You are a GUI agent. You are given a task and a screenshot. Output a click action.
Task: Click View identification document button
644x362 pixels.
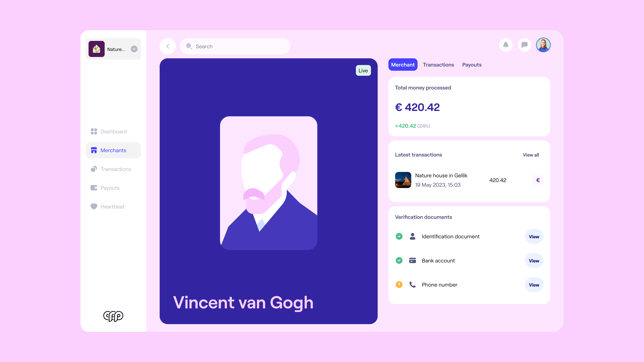[x=534, y=236]
